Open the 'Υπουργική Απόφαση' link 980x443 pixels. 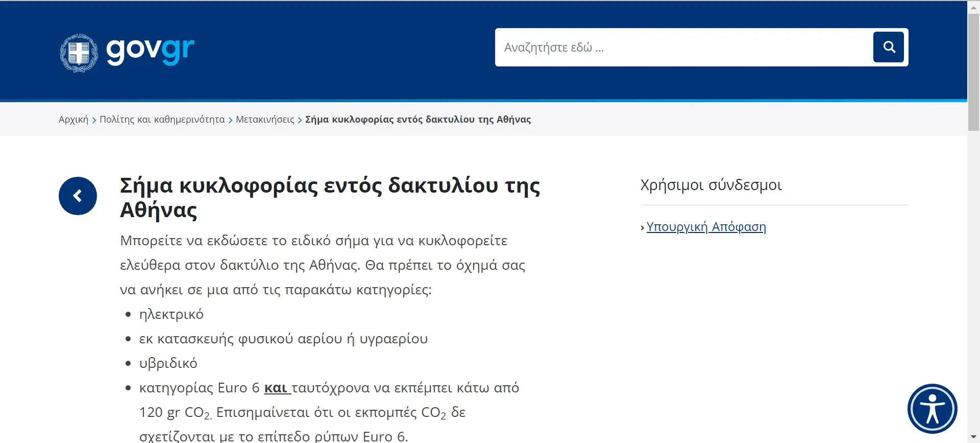point(706,227)
